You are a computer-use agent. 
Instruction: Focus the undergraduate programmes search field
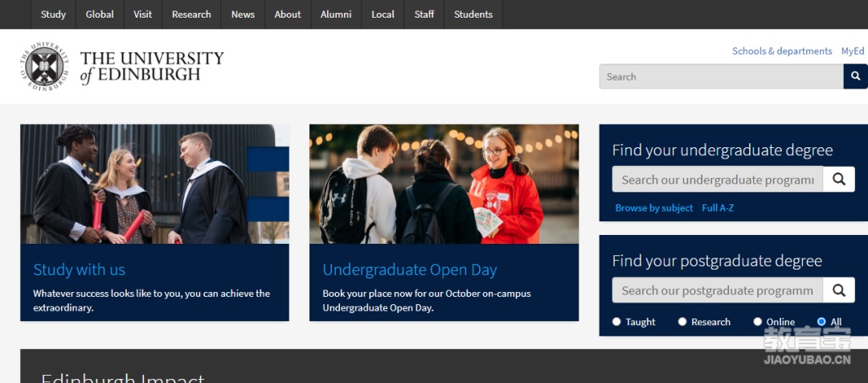pyautogui.click(x=718, y=179)
